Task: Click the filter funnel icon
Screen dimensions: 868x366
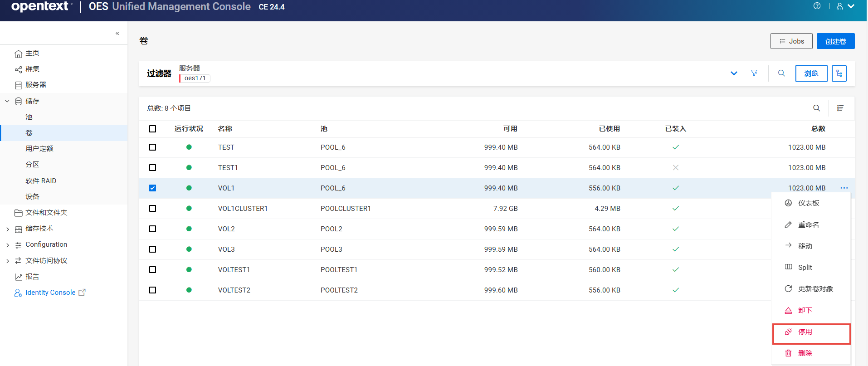Action: coord(754,73)
